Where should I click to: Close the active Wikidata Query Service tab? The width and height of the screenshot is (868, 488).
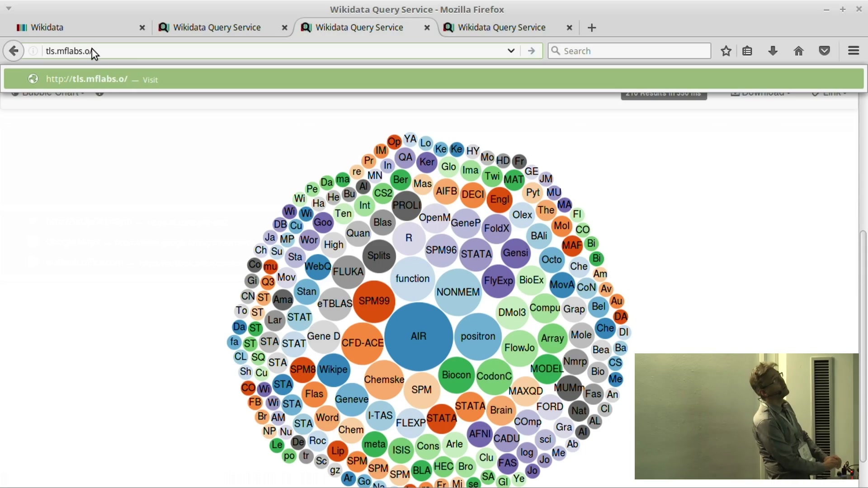tap(427, 28)
